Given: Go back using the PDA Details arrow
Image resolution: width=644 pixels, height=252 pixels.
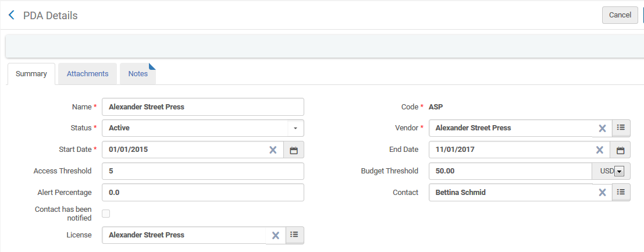Looking at the screenshot, I should click(x=11, y=15).
